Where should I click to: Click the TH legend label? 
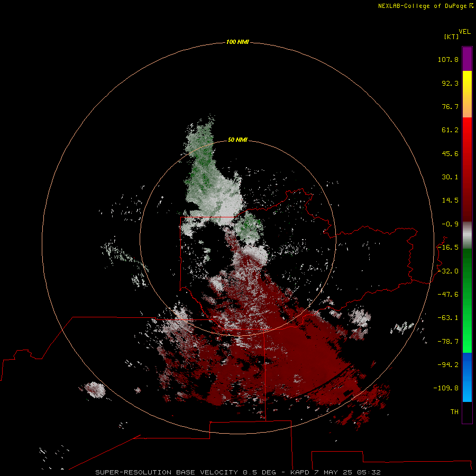point(454,412)
